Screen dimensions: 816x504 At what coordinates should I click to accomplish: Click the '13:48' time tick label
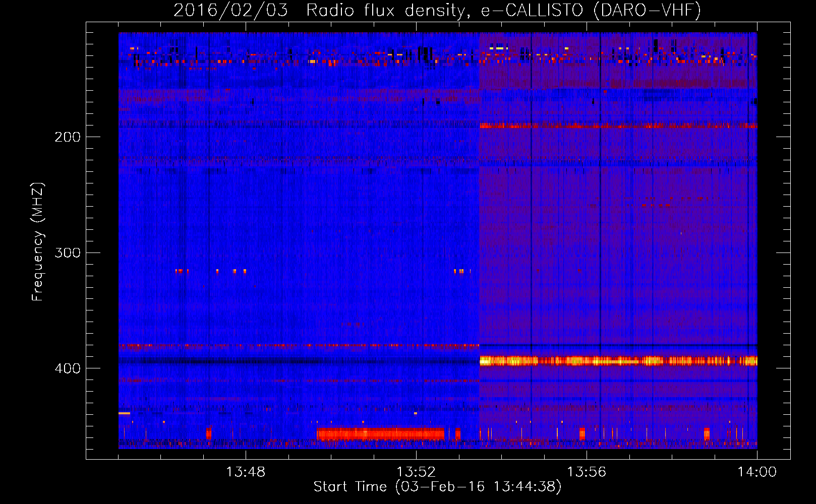pos(246,472)
